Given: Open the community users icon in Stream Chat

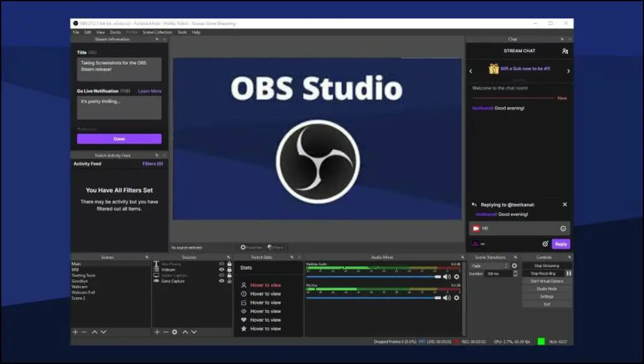Looking at the screenshot, I should (565, 51).
